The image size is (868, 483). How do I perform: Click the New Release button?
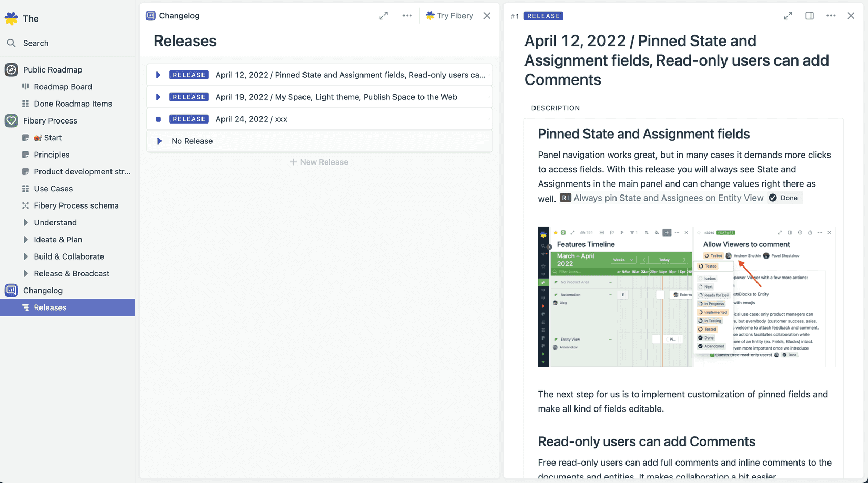tap(319, 162)
